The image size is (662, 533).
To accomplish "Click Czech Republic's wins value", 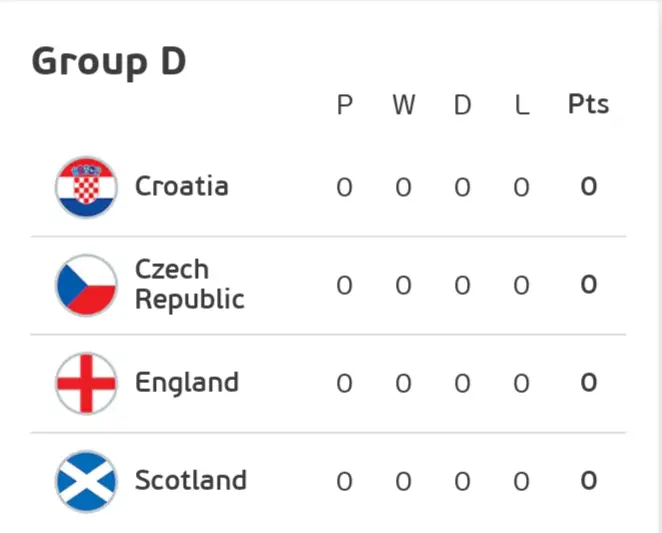I will click(x=403, y=285).
